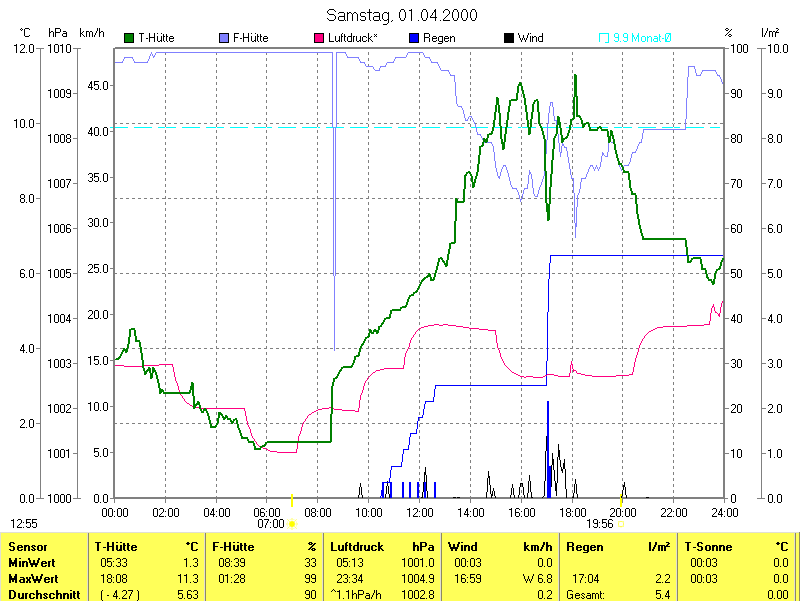
Task: Click the cyan Monat-Ø legend box
Action: tap(604, 38)
